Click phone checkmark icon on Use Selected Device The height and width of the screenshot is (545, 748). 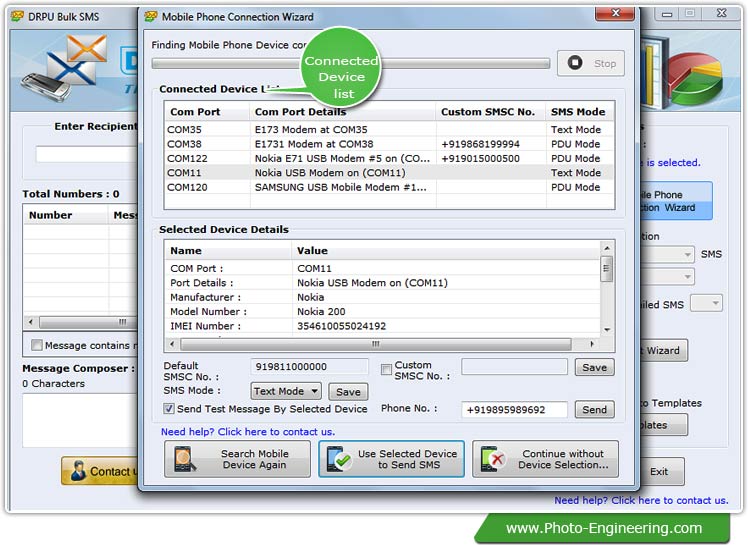coord(339,459)
